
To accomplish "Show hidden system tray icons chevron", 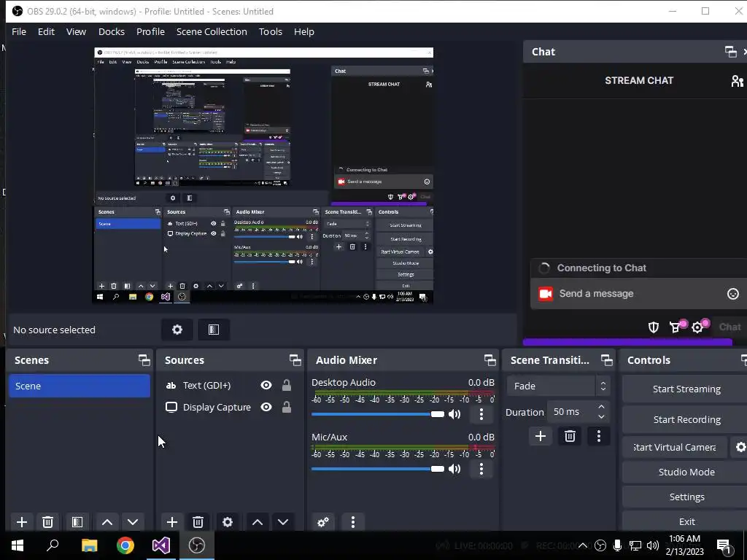I will tap(582, 545).
